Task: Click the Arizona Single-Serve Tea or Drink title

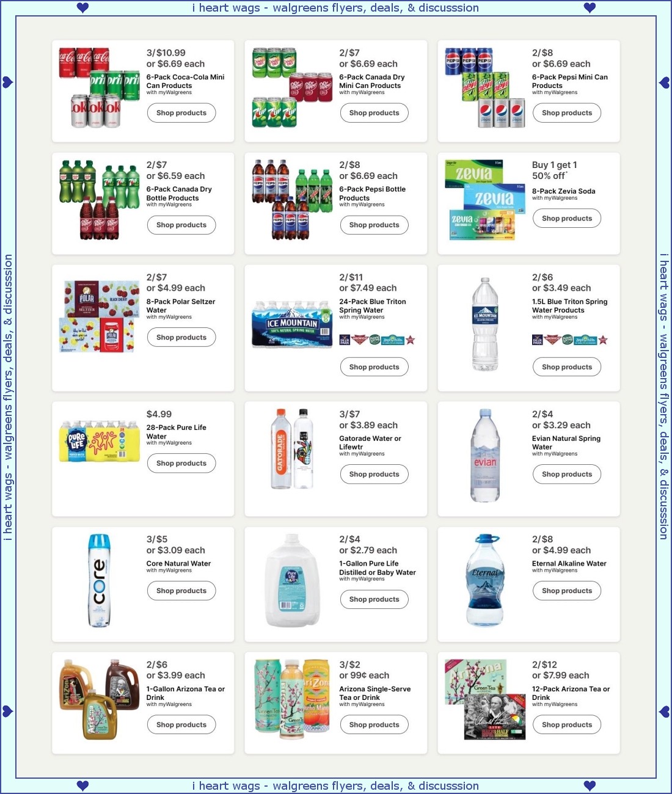Action: [375, 693]
